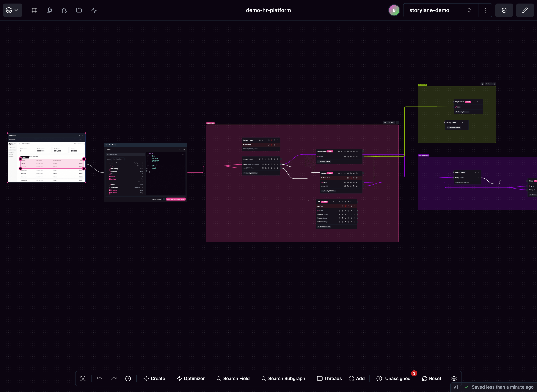Open the activity pulse icon in top toolbar
The width and height of the screenshot is (537, 392).
click(x=94, y=10)
